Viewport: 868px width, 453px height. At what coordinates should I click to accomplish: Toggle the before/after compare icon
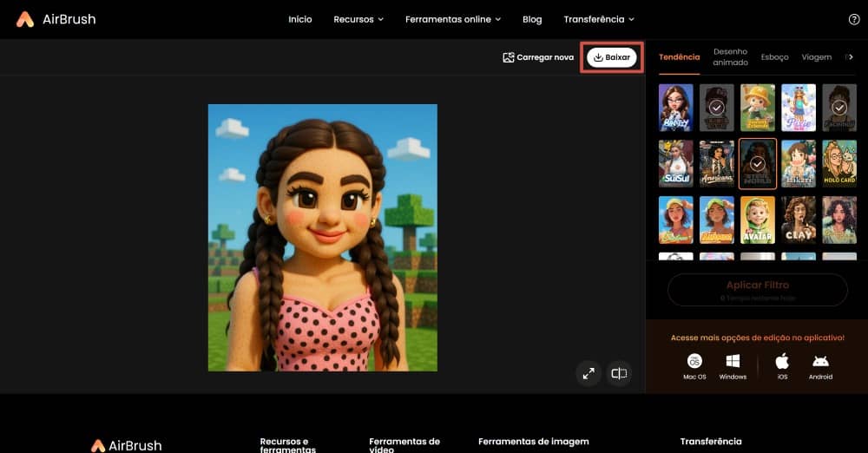pos(619,373)
